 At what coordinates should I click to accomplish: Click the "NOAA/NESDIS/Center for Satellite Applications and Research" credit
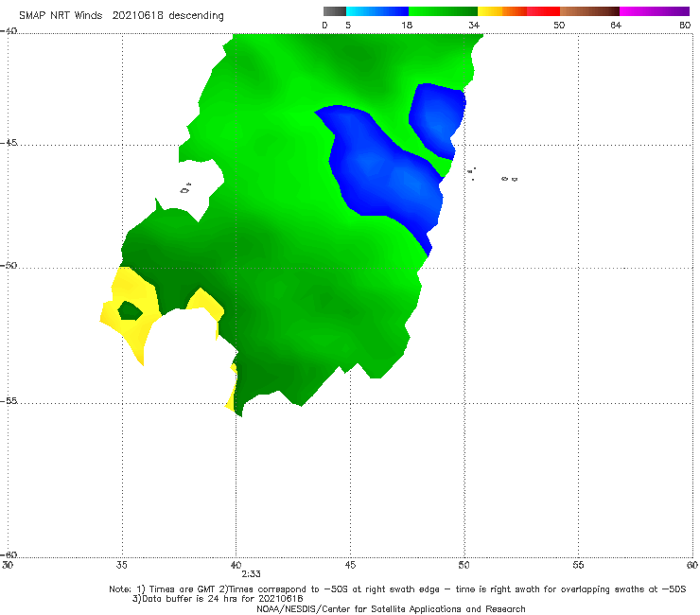[391, 609]
